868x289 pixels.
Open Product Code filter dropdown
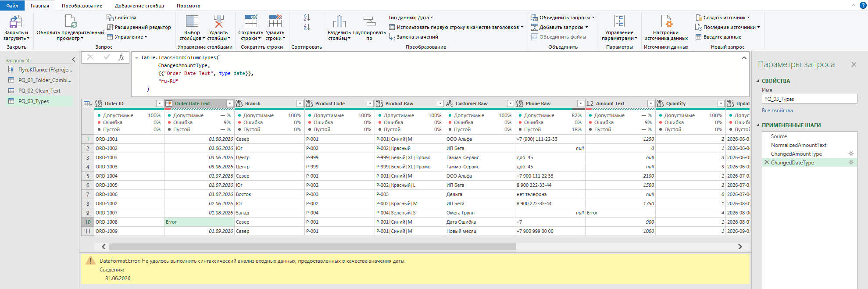coord(370,103)
